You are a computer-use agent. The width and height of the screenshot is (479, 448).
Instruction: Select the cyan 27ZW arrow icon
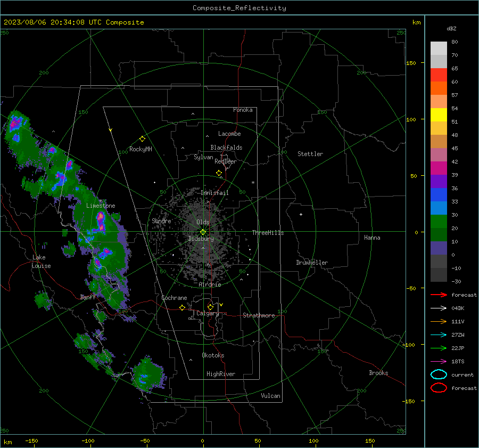[x=439, y=335]
